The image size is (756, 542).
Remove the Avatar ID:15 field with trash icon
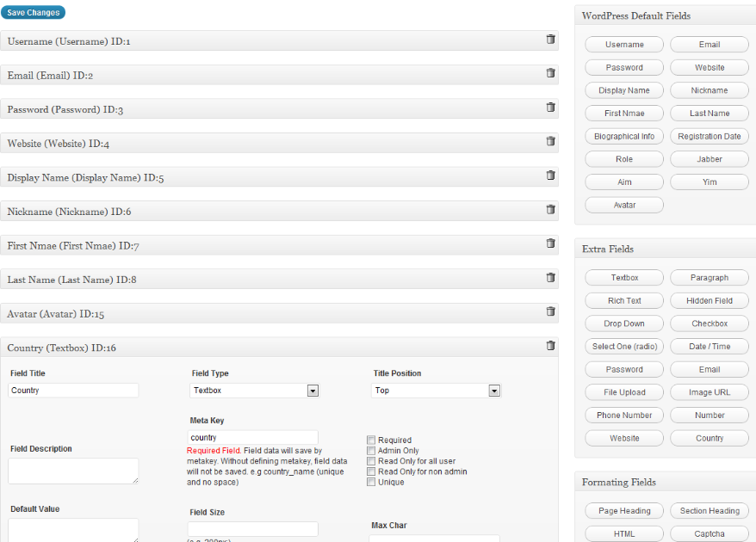coord(550,311)
